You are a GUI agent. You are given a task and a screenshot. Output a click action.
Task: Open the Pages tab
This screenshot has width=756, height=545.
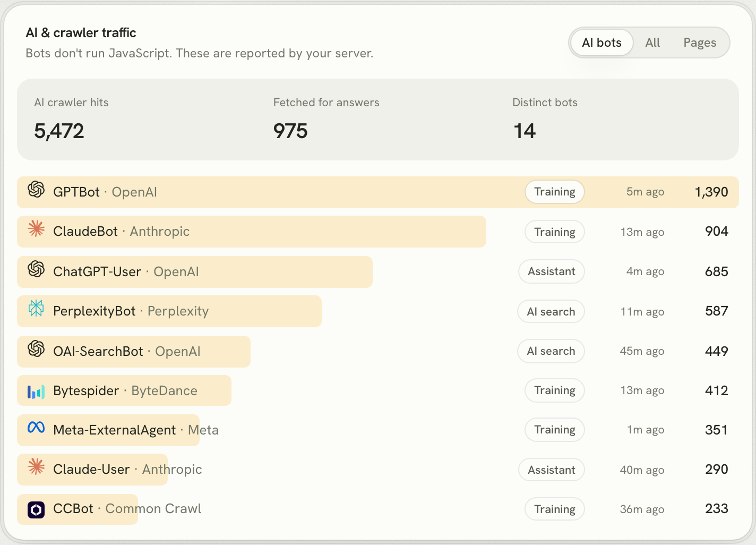click(700, 42)
